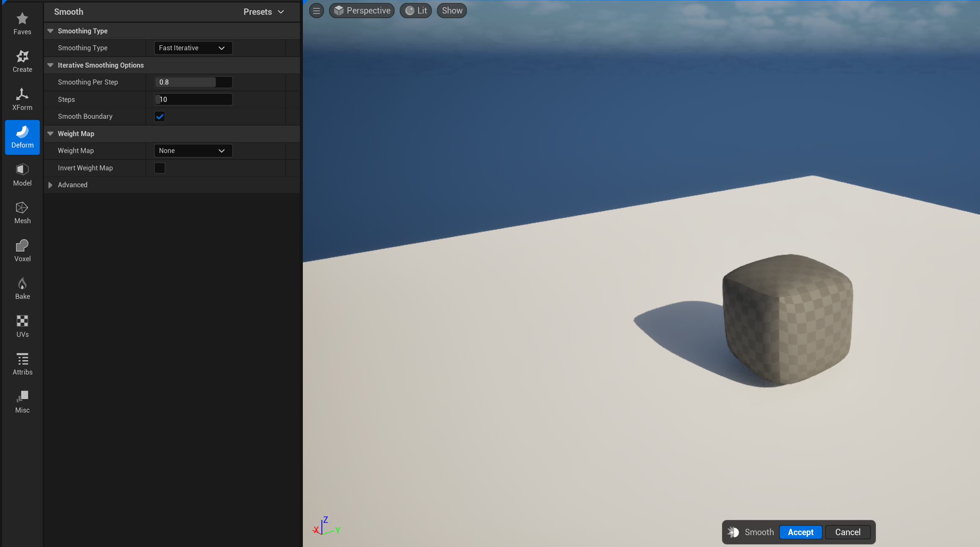Click the Smoothing Per Step slider

(193, 82)
